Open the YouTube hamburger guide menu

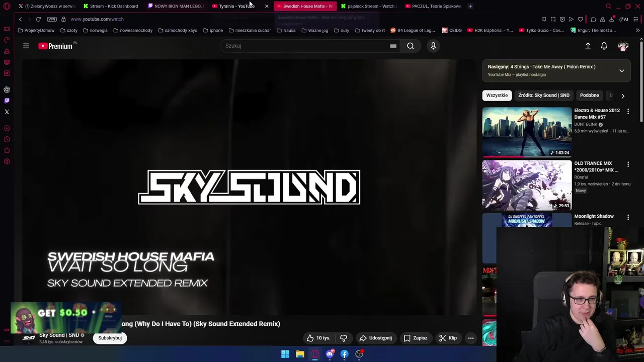click(x=26, y=46)
